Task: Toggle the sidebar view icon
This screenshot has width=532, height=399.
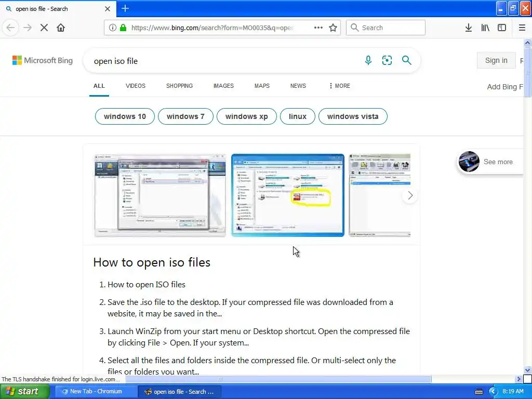Action: tap(502, 28)
